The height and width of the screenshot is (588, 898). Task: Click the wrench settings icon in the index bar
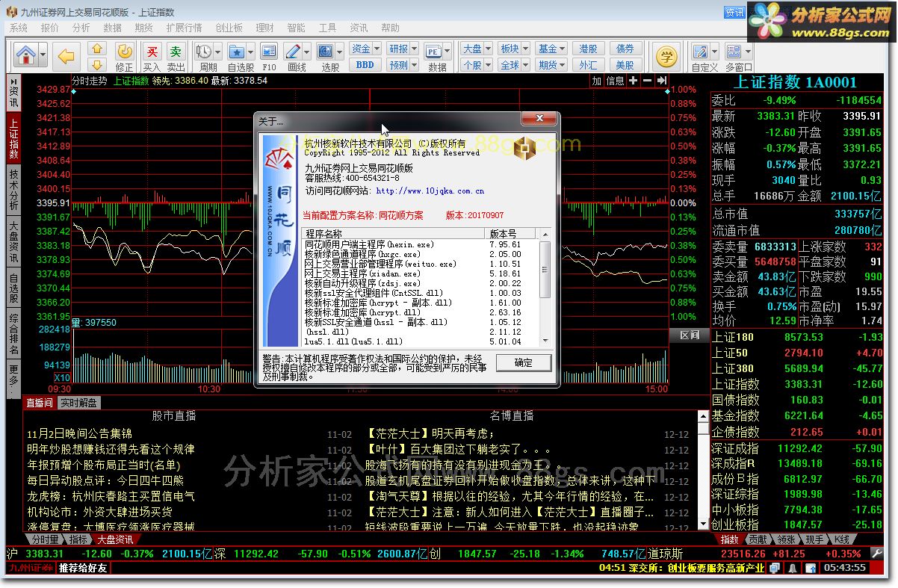[878, 554]
